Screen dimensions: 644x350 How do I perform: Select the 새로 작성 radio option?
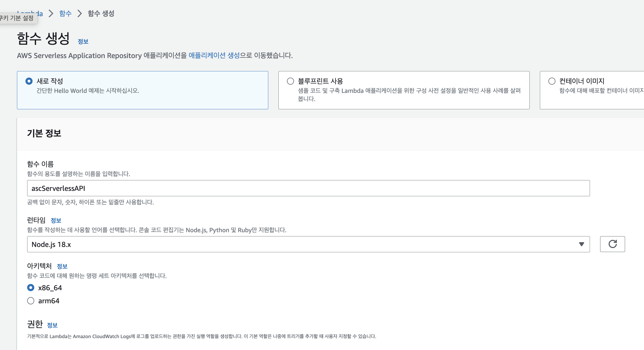coord(29,81)
